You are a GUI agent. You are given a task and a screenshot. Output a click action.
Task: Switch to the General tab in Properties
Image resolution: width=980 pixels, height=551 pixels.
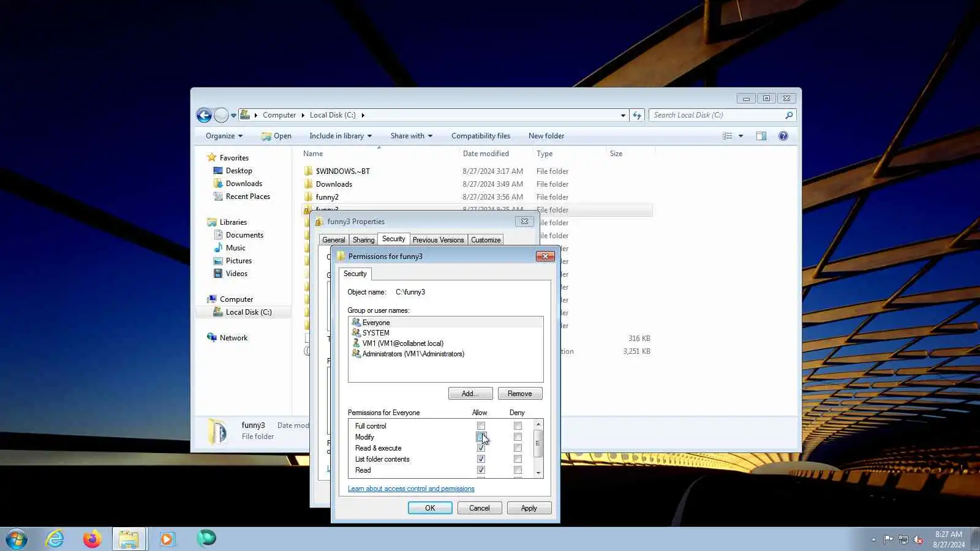click(x=334, y=240)
